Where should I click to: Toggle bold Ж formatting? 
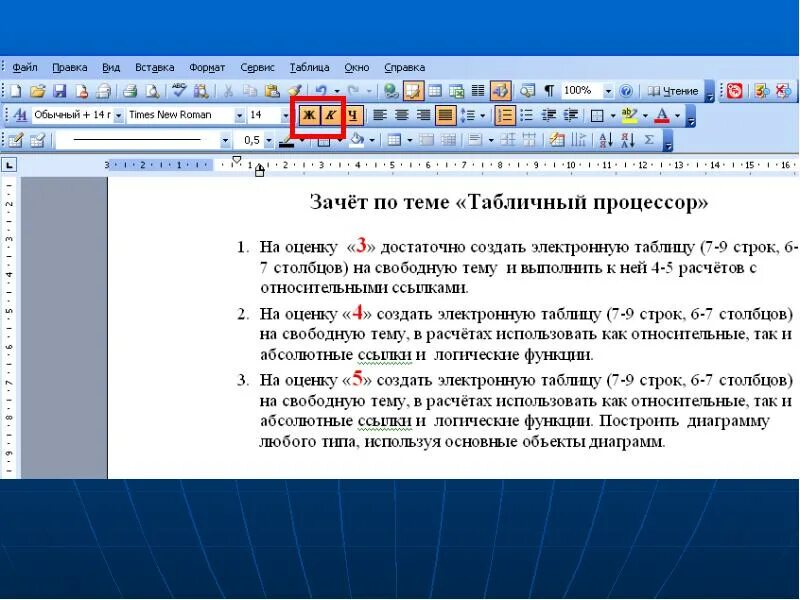click(309, 116)
